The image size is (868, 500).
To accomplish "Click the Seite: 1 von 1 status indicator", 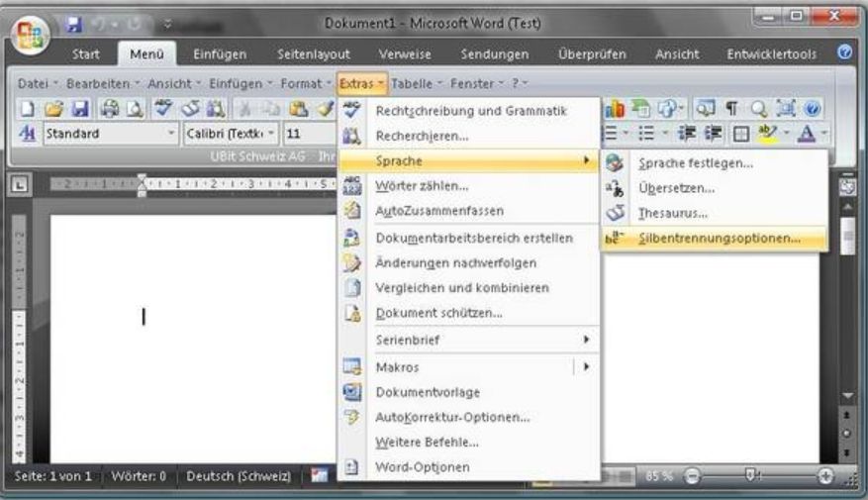I will click(x=52, y=476).
